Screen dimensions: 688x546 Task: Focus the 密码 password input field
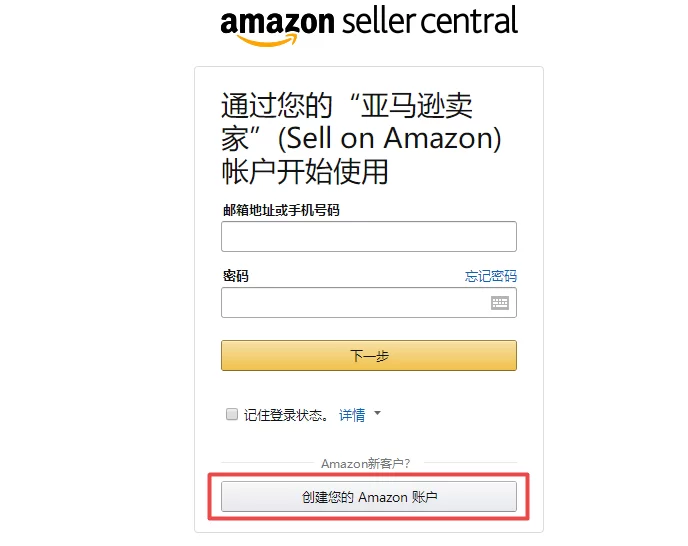(353, 302)
